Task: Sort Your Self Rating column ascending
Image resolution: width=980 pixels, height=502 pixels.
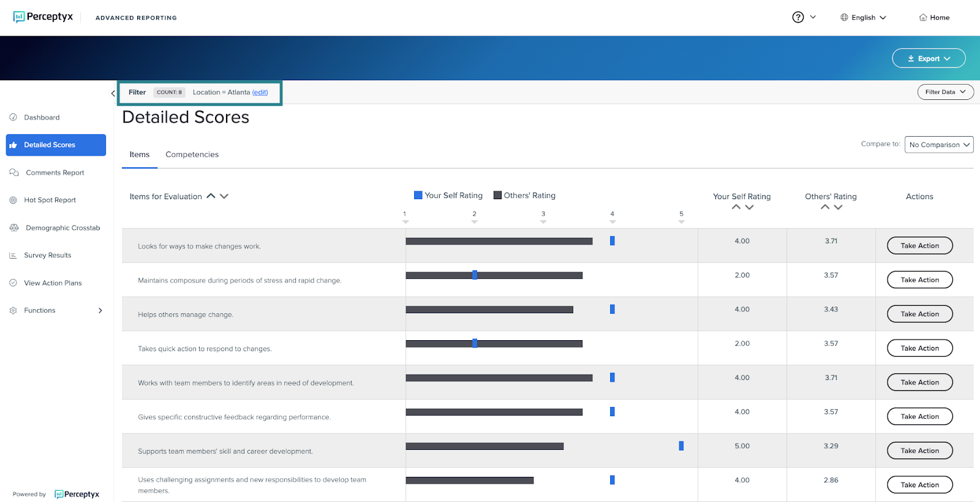Action: pos(736,207)
